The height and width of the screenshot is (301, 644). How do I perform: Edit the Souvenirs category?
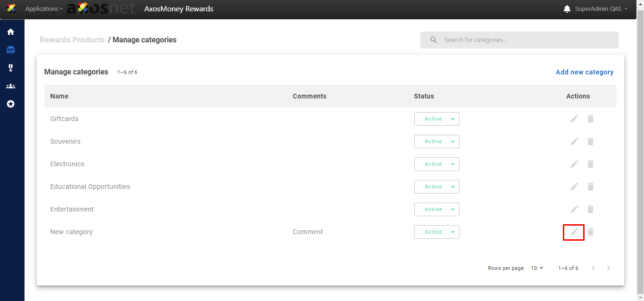[574, 141]
